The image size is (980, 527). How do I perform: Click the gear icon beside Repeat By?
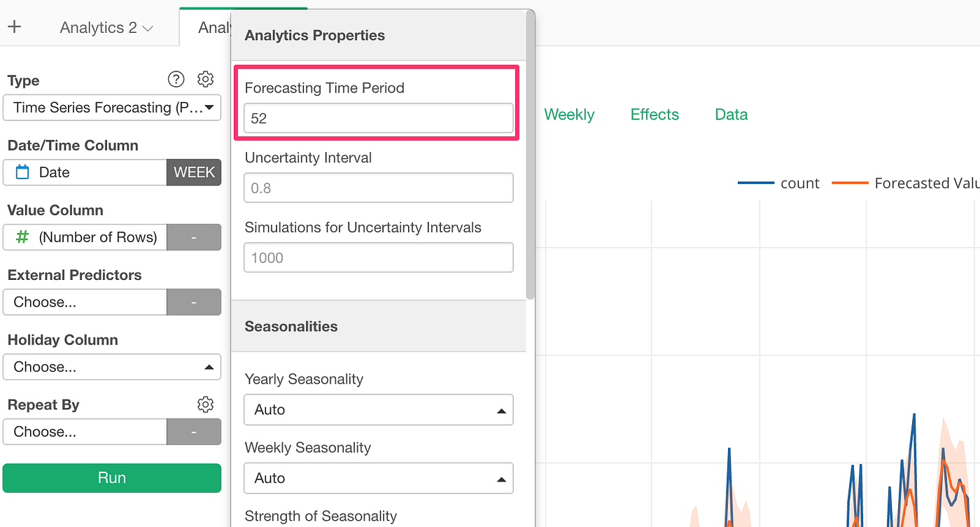pyautogui.click(x=205, y=405)
